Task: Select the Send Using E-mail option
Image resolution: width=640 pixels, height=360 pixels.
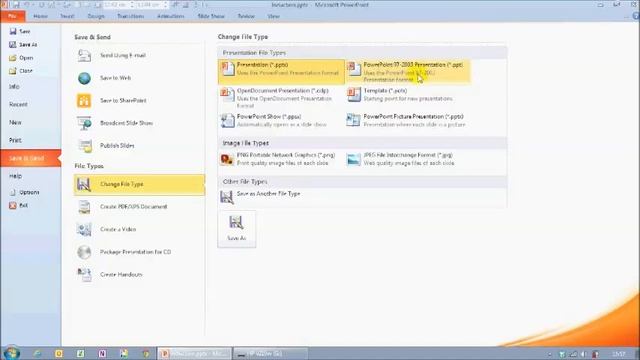Action: 139,56
